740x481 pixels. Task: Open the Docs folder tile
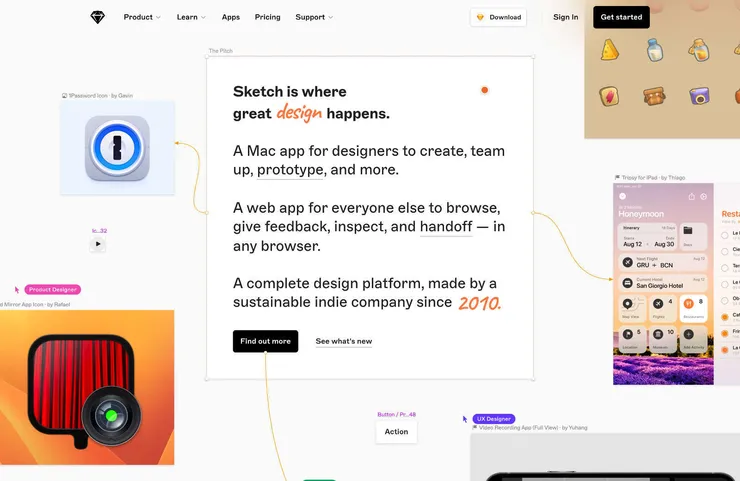[x=694, y=236]
